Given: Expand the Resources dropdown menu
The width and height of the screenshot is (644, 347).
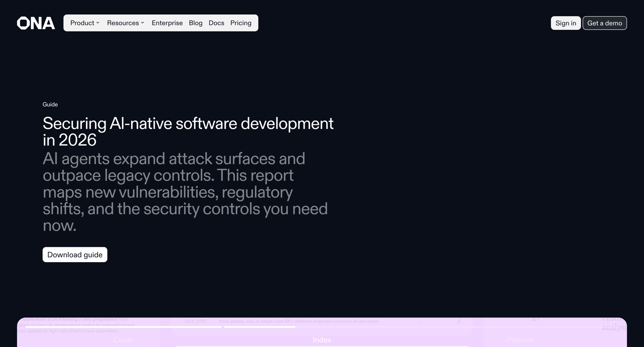Looking at the screenshot, I should [x=126, y=23].
